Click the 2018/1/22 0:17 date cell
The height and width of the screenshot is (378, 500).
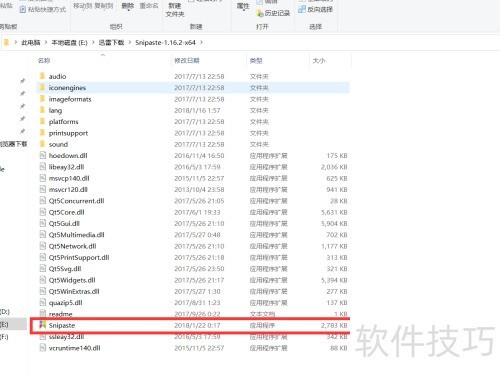point(197,325)
